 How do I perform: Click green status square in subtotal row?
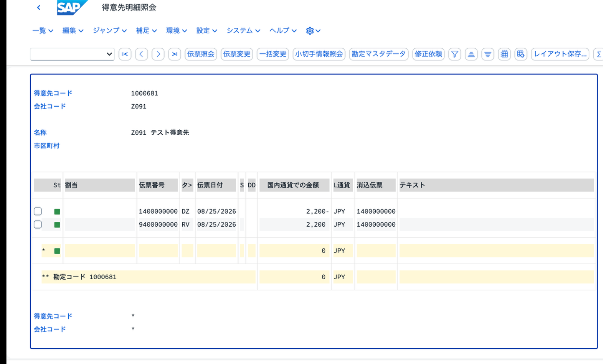pyautogui.click(x=57, y=251)
